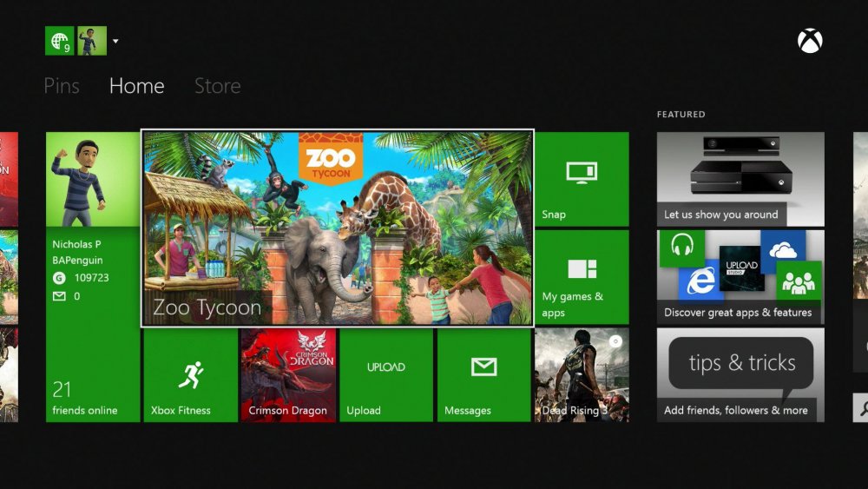Open "Let us show you around" tile
This screenshot has height=489, width=868.
pos(740,179)
